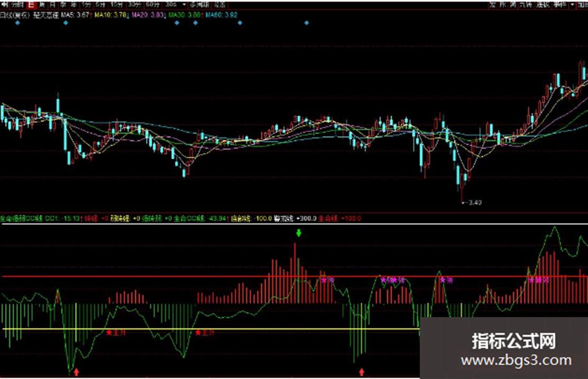Viewport: 588px width, 379px height.
Task: Click the MA5: 3.67 indicator label
Action: (75, 15)
